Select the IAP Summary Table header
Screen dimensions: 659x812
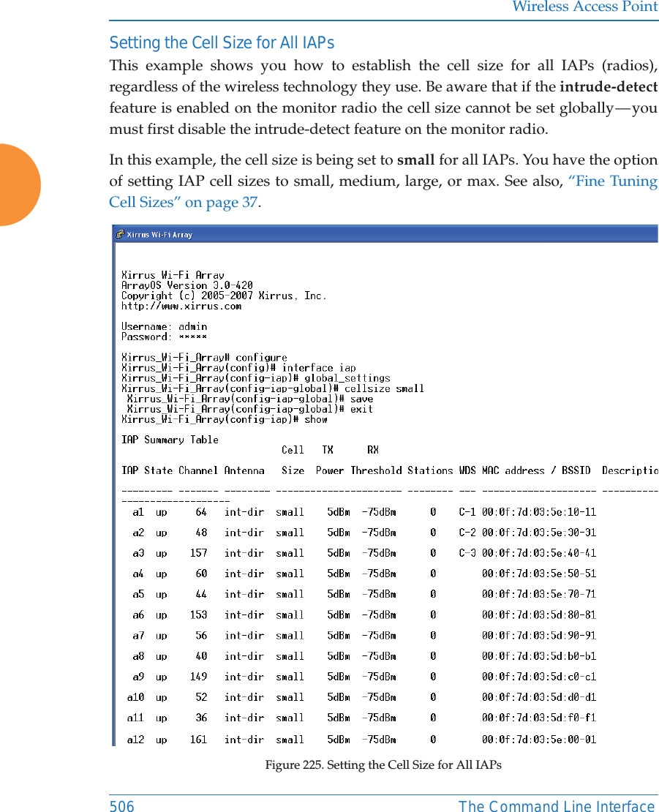pos(170,440)
